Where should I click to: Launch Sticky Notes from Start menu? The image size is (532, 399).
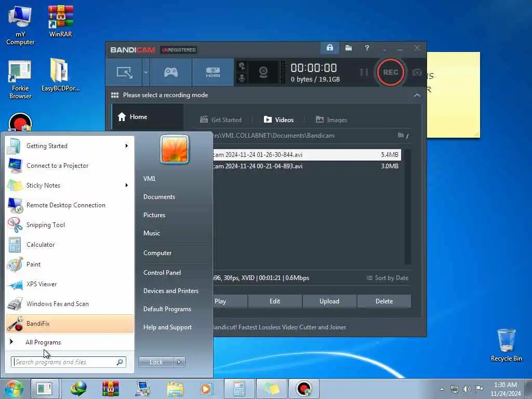coord(70,185)
